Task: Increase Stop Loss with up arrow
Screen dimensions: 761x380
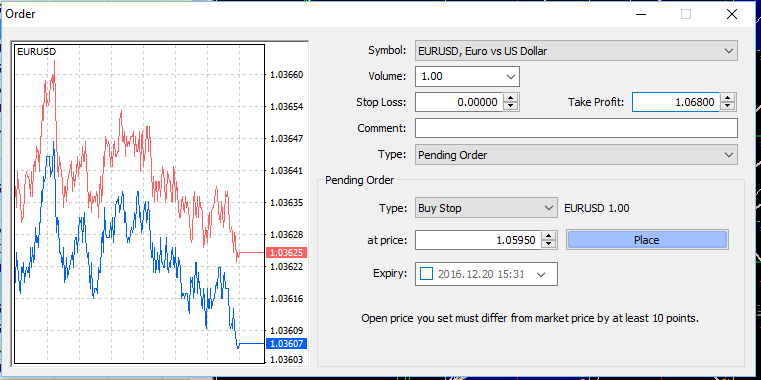Action: pos(511,98)
